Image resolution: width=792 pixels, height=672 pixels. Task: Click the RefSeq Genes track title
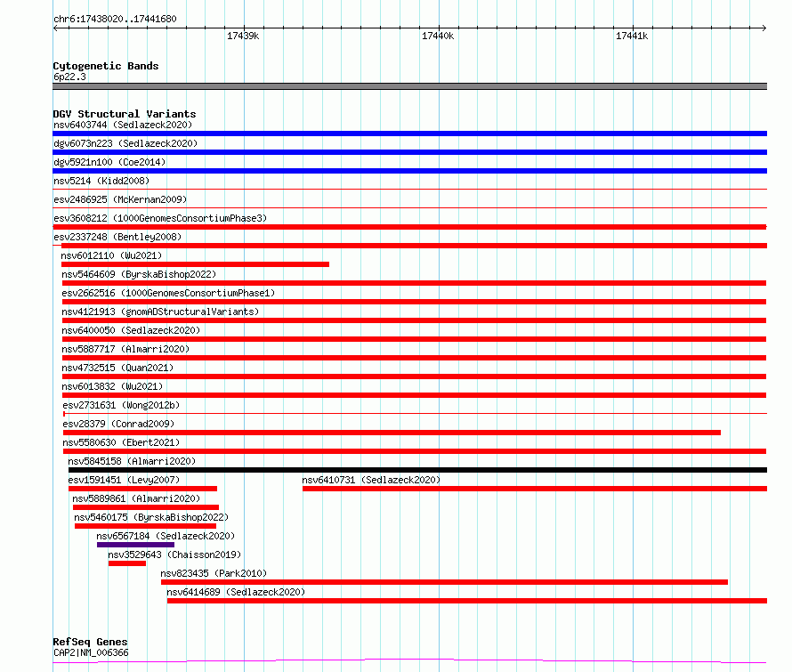90,642
